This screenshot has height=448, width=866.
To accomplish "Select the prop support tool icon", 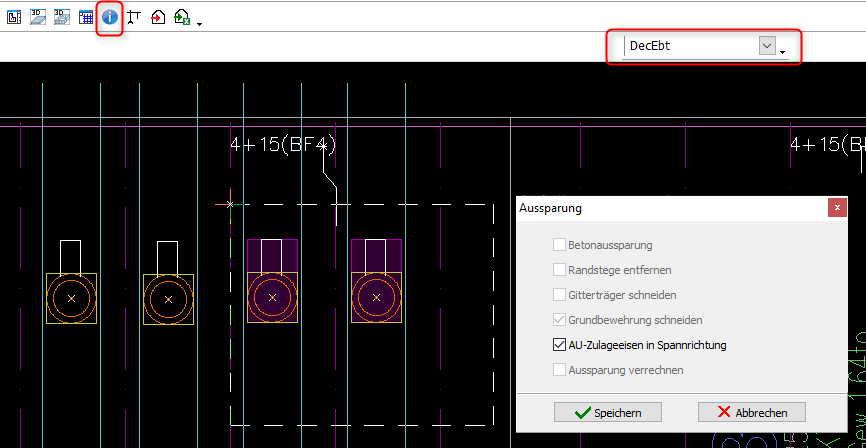I will pos(133,17).
